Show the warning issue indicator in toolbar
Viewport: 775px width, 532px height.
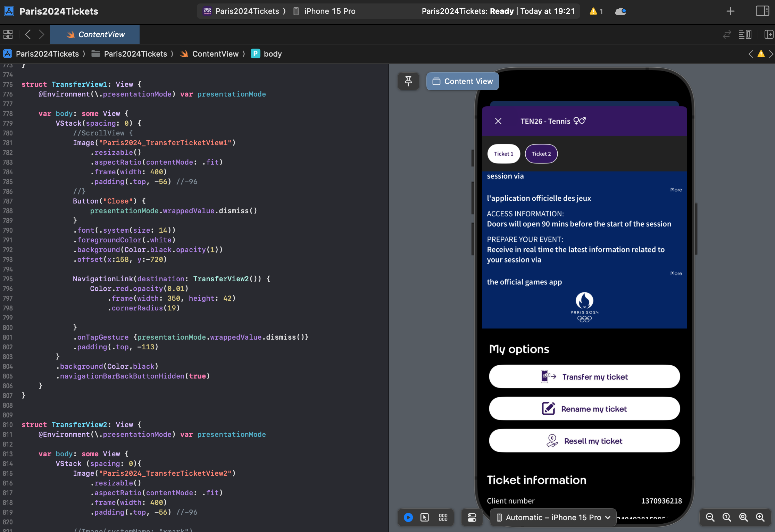tap(596, 11)
